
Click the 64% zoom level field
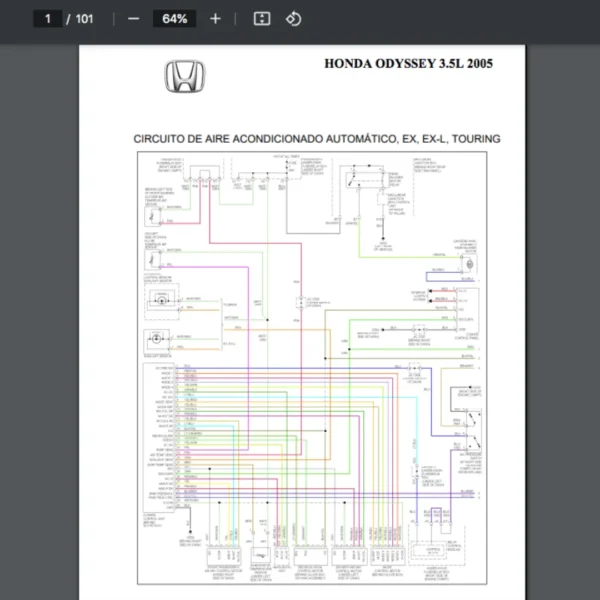click(x=175, y=19)
